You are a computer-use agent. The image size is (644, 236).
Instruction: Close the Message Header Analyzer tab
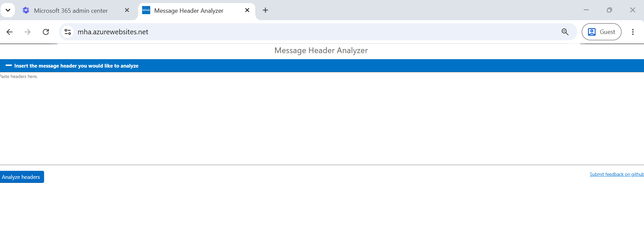coord(247,10)
